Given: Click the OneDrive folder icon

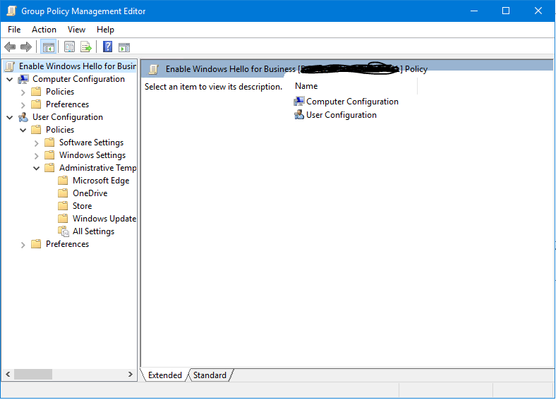Looking at the screenshot, I should (63, 193).
